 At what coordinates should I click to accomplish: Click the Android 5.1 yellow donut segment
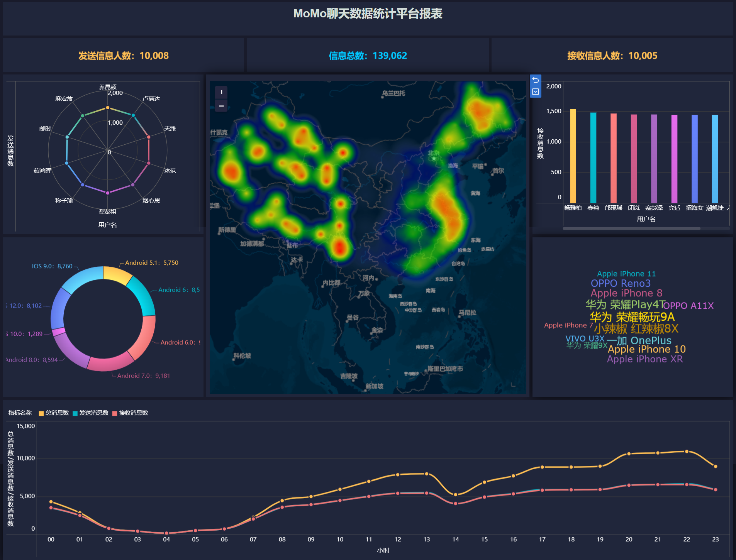tap(116, 274)
